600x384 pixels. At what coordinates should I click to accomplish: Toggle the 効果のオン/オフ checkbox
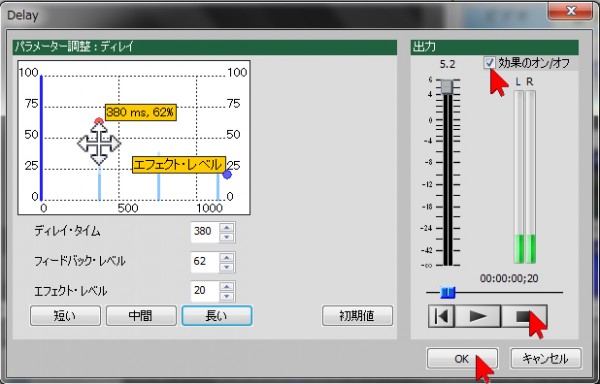(x=489, y=62)
